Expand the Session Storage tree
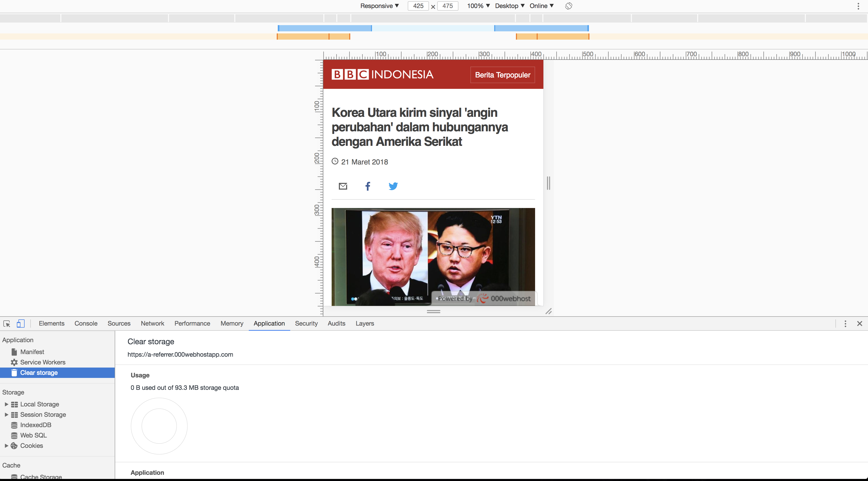Screen dimensions: 868x481 point(6,414)
